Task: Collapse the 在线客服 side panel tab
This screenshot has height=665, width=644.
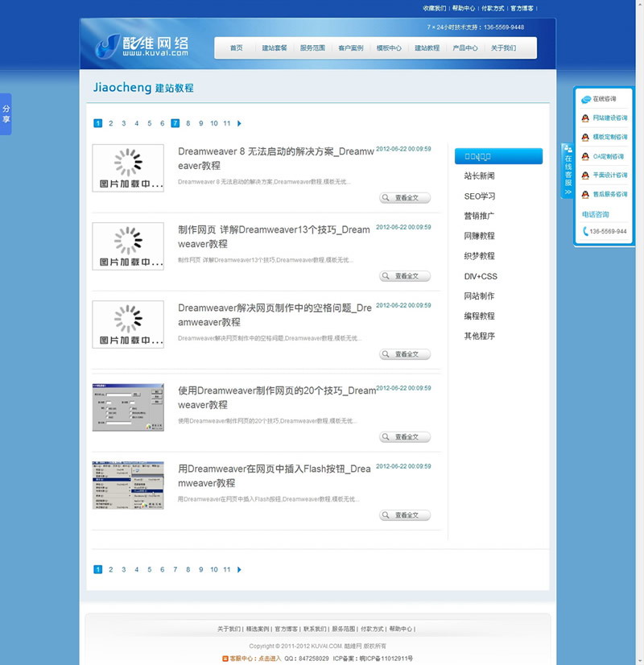Action: tap(568, 171)
